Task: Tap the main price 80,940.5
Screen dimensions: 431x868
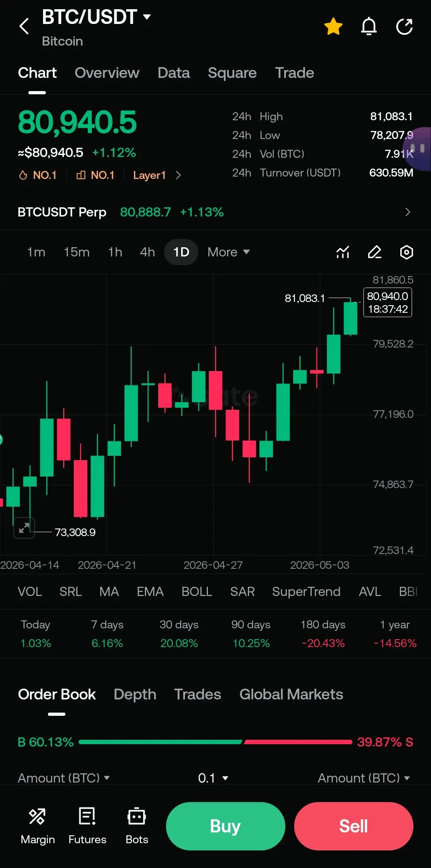Action: click(77, 122)
